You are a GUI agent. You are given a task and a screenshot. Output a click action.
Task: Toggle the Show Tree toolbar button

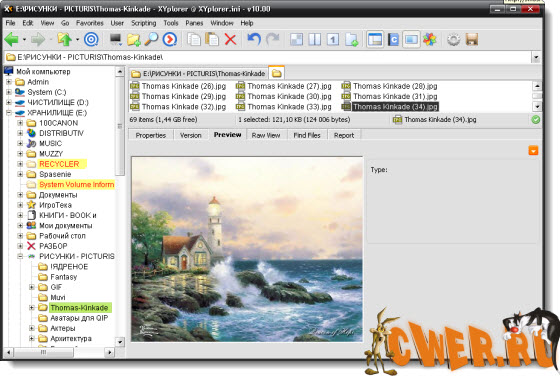pyautogui.click(x=375, y=39)
